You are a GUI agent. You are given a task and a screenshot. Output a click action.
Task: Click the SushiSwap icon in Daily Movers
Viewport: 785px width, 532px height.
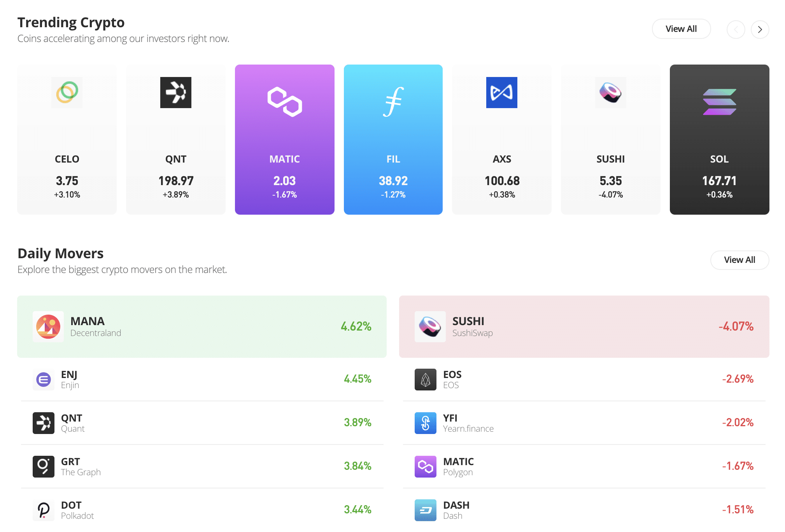coord(430,327)
